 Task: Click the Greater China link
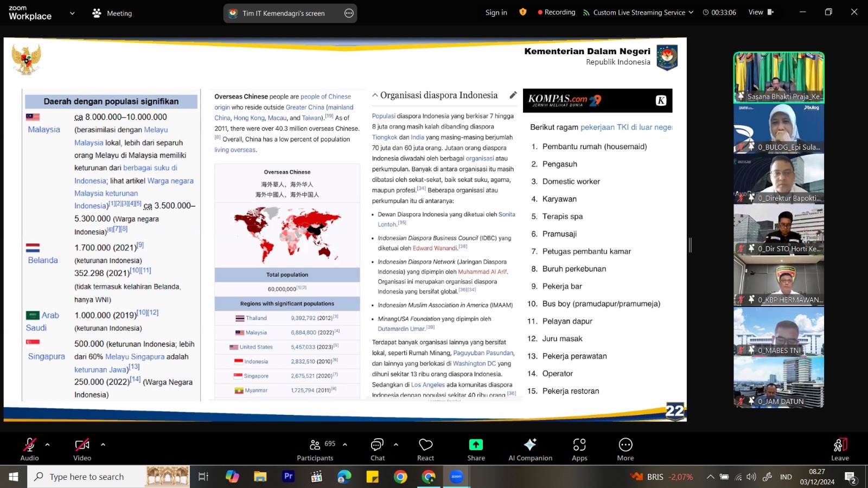click(305, 107)
